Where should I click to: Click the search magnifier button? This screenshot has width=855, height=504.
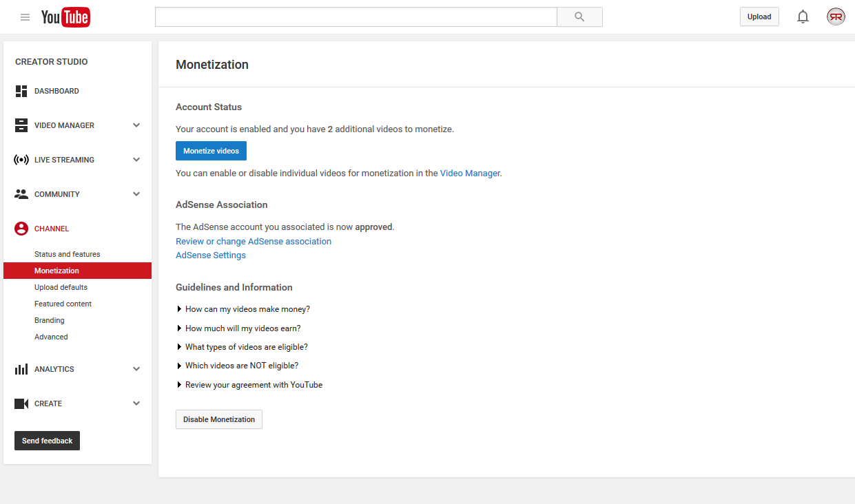pos(579,17)
